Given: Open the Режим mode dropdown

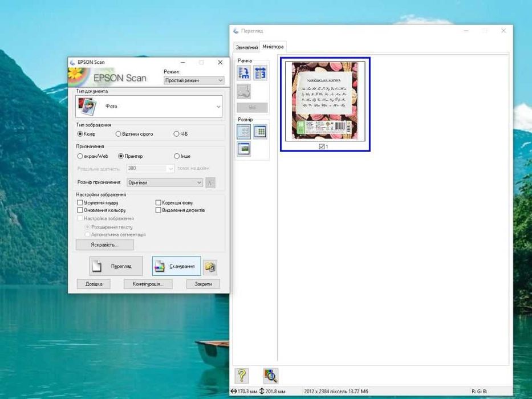Looking at the screenshot, I should tap(194, 80).
